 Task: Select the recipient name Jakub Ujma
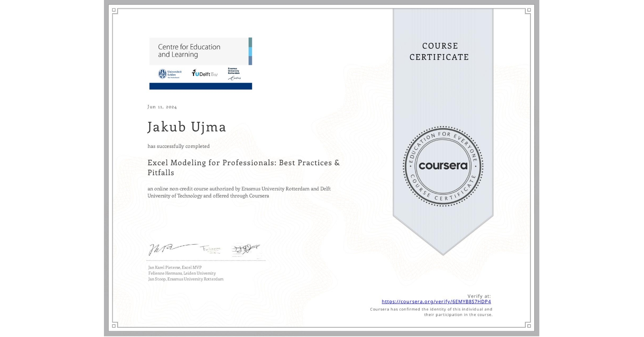click(186, 127)
